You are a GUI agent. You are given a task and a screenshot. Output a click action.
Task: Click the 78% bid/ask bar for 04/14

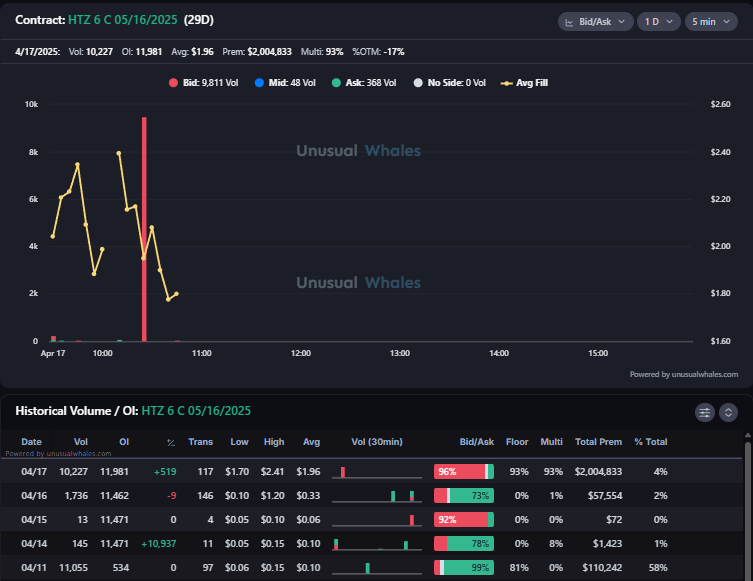[x=464, y=544]
